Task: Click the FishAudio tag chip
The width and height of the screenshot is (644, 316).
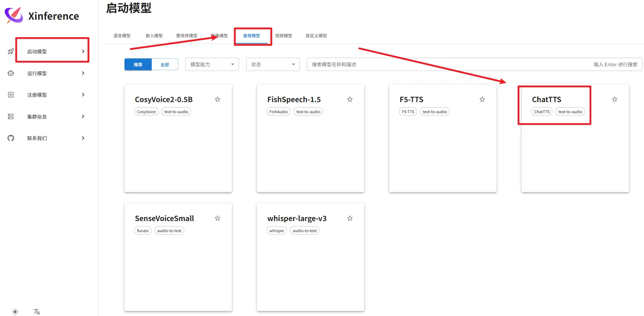Action: coord(278,112)
